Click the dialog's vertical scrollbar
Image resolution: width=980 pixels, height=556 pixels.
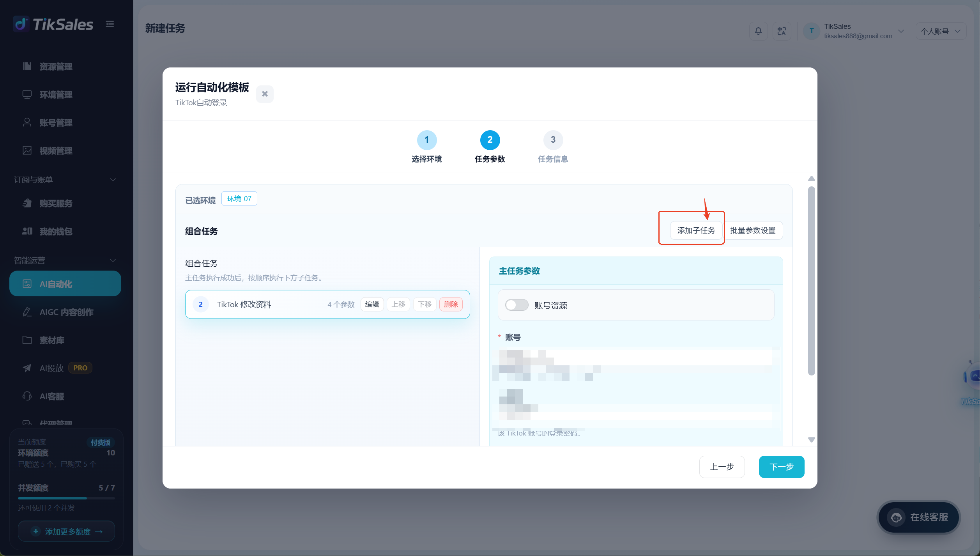pos(812,281)
